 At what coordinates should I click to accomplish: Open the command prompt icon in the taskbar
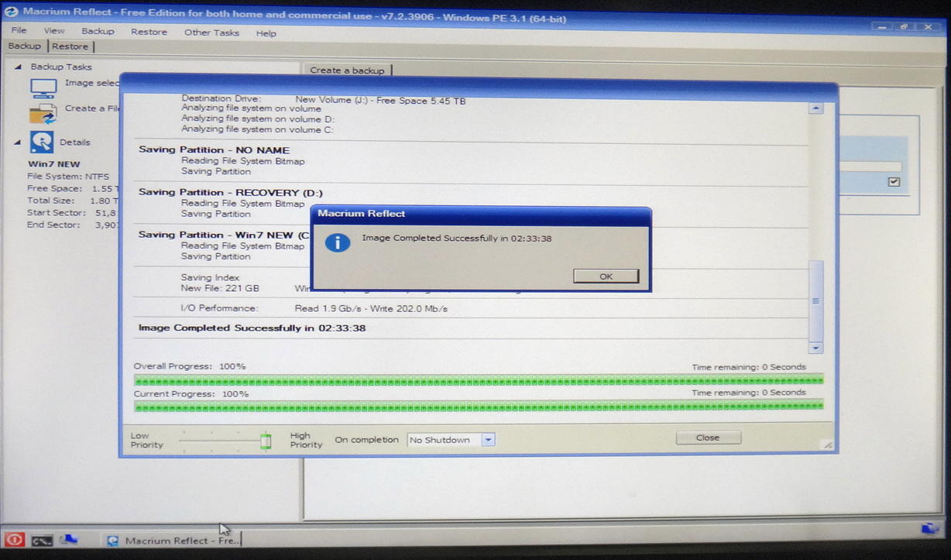coord(42,540)
